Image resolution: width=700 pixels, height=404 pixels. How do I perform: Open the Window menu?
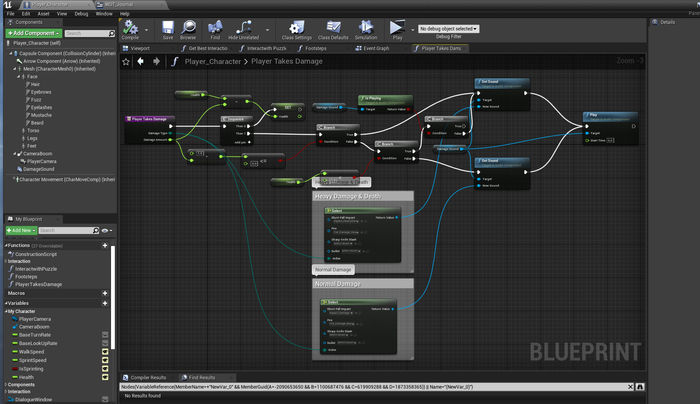(x=104, y=14)
